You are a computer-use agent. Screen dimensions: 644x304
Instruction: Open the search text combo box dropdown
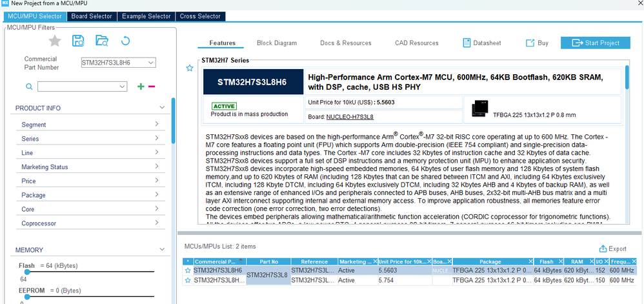(122, 86)
